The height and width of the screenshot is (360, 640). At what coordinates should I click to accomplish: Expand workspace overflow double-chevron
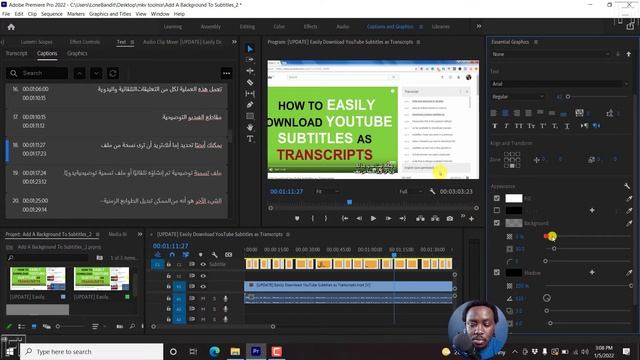[x=479, y=27]
